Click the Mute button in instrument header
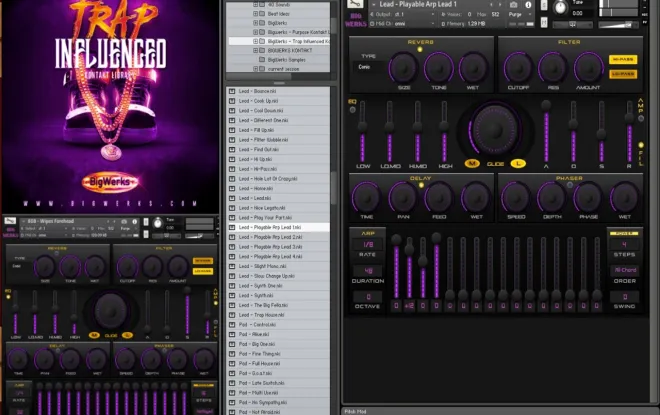 (x=544, y=22)
